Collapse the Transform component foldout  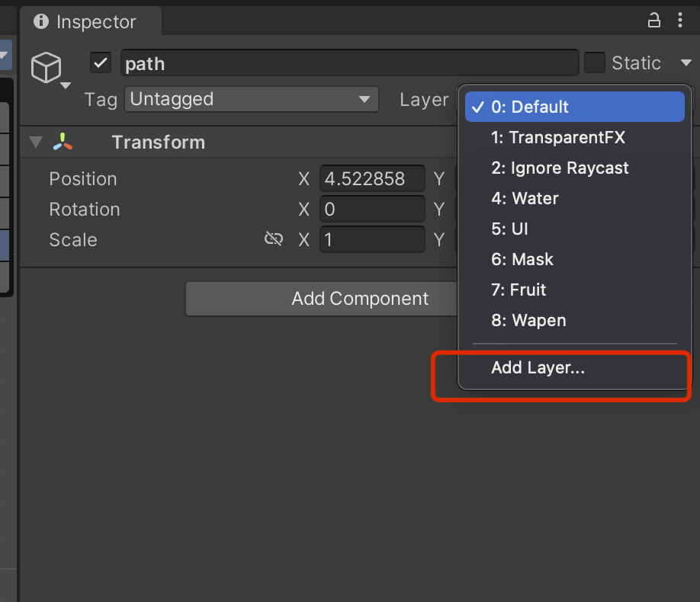[35, 142]
